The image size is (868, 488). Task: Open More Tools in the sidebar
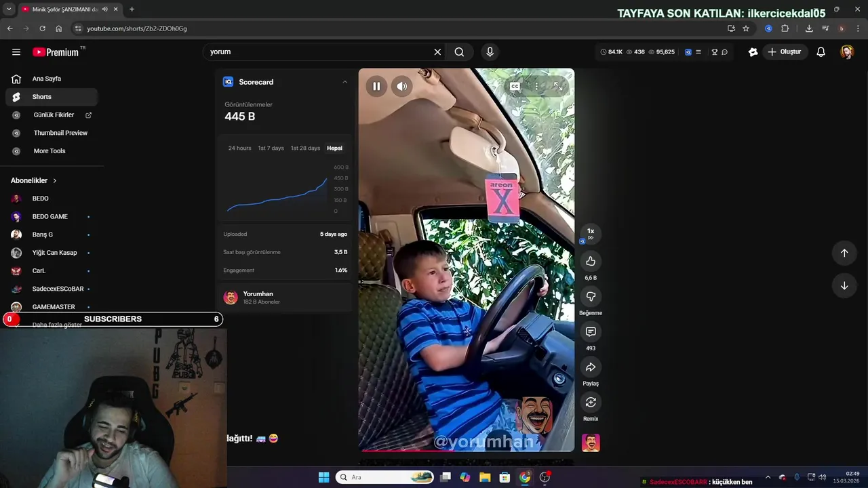coord(52,151)
